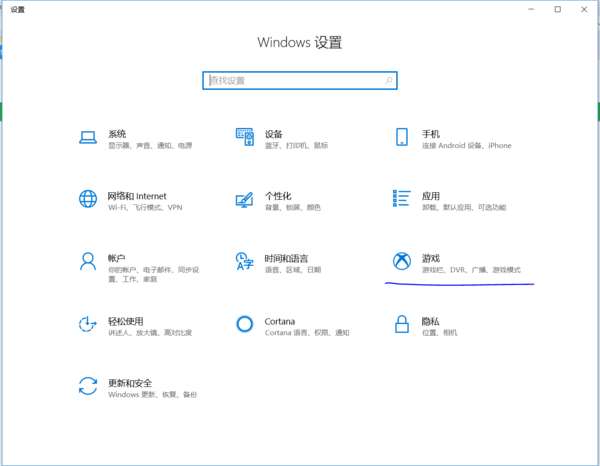Viewport: 600px width, 466px height.
Task: Click the 时间和语言 category title
Action: 287,258
